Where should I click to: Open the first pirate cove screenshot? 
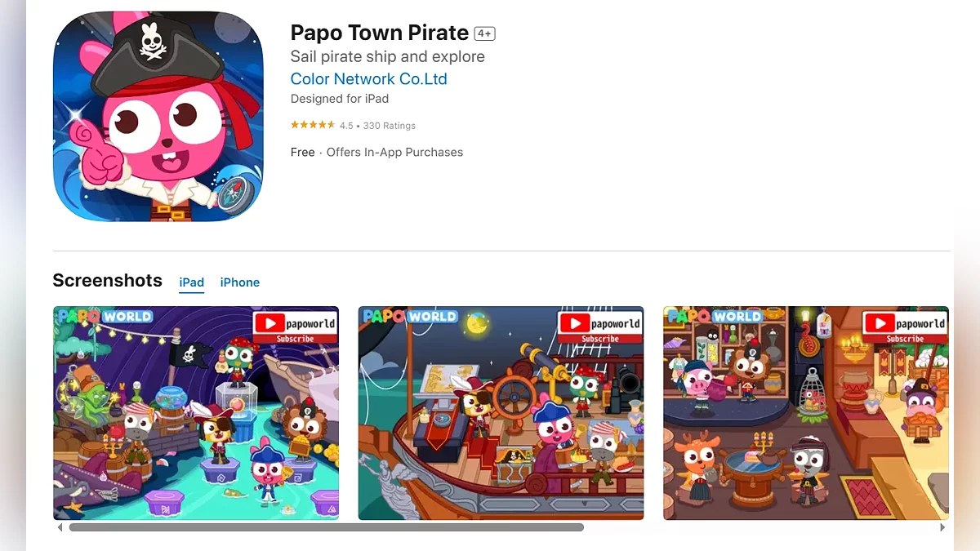(x=196, y=413)
